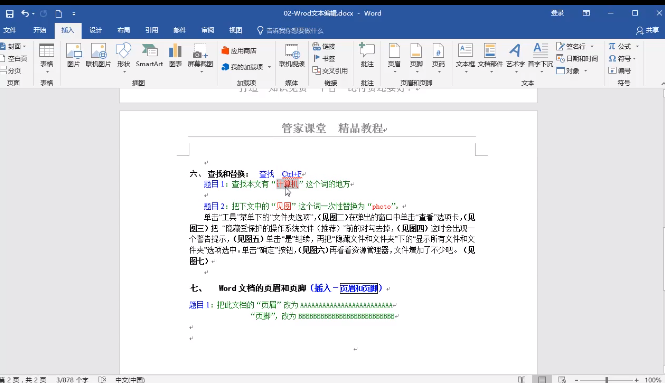Screen dimensions: 665x383
Task: Open the 开始 Home tab
Action: point(40,30)
